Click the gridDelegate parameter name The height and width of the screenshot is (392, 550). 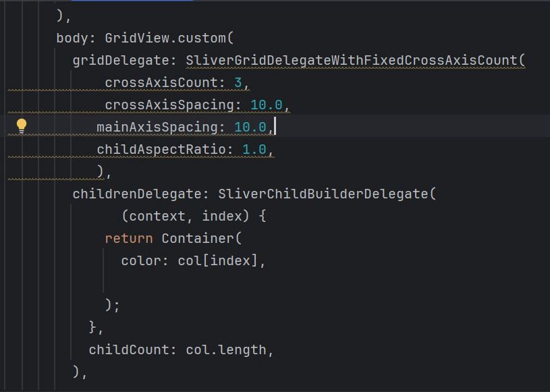(x=121, y=60)
